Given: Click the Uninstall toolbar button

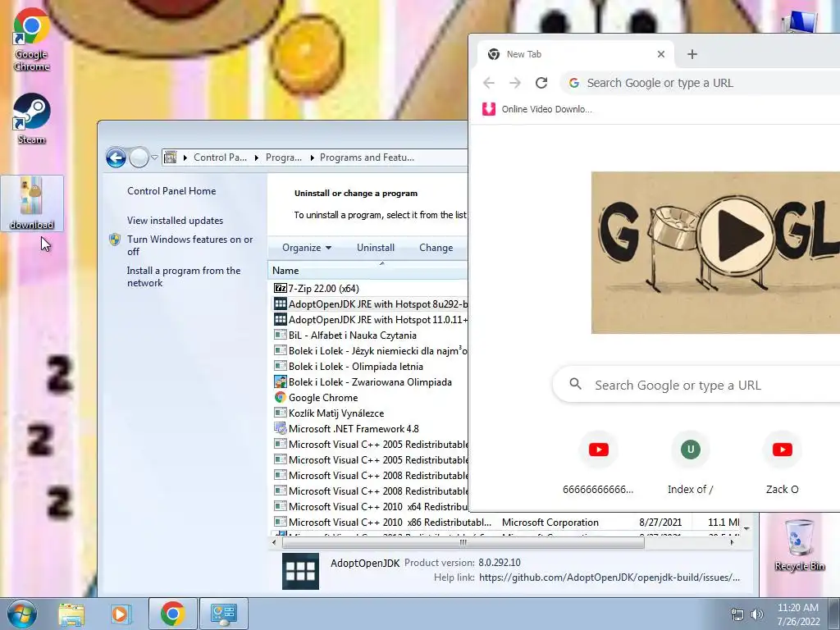Looking at the screenshot, I should (x=376, y=248).
